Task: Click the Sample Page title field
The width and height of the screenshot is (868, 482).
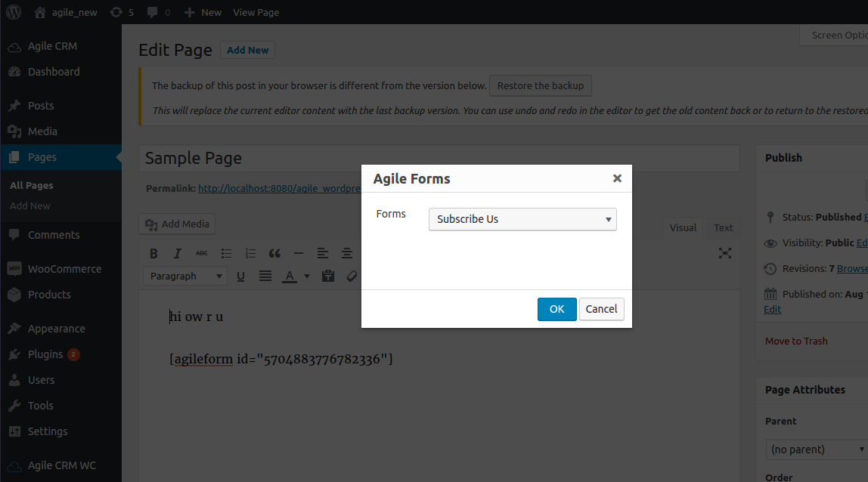Action: [x=439, y=158]
